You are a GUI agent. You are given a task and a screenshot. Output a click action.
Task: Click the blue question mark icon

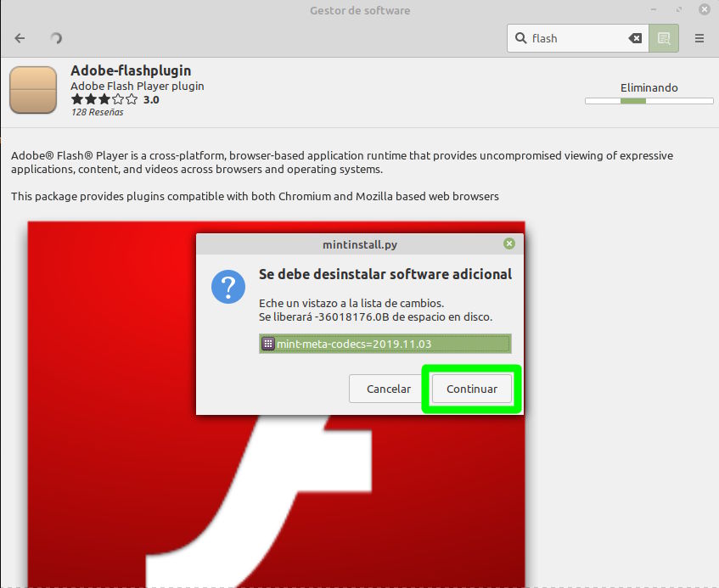point(228,288)
